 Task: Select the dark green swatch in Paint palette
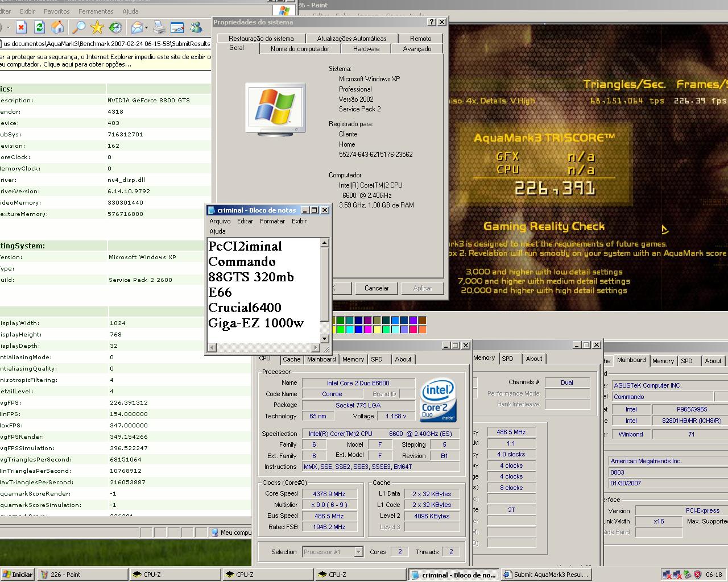[340, 321]
